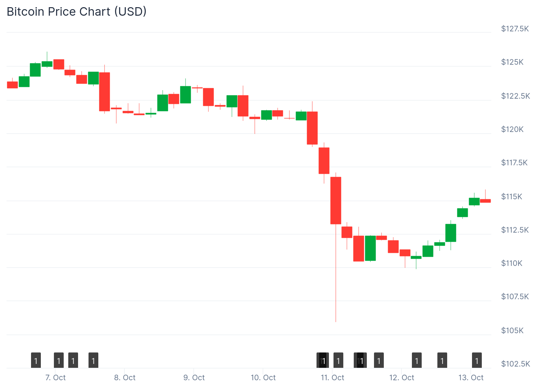The height and width of the screenshot is (392, 537).
Task: Select the tall green candle near $112.5K after the crash
Action: click(370, 248)
